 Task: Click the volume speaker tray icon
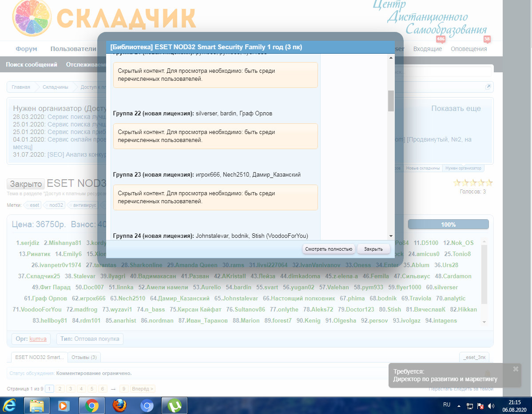[491, 406]
